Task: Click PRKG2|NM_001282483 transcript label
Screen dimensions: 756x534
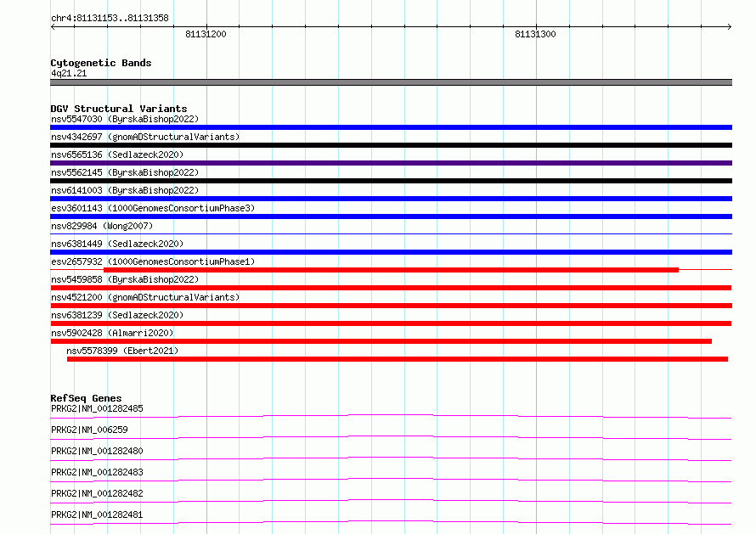Action: click(97, 472)
